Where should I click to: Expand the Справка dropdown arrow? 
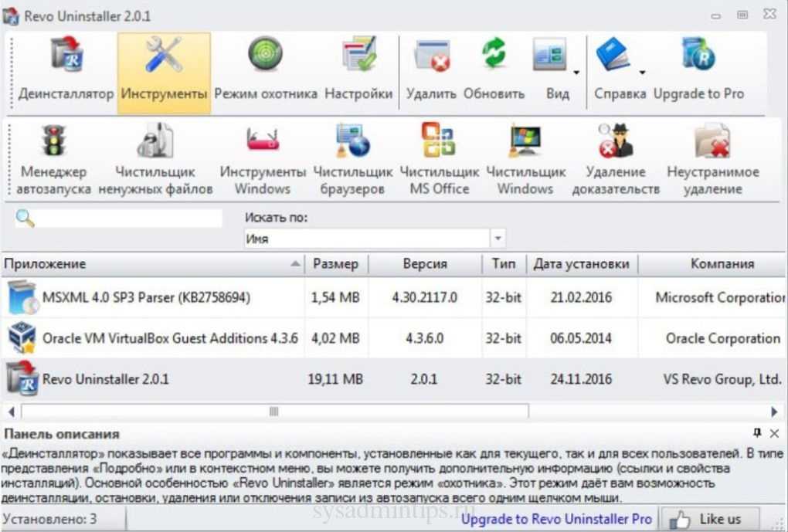click(642, 73)
